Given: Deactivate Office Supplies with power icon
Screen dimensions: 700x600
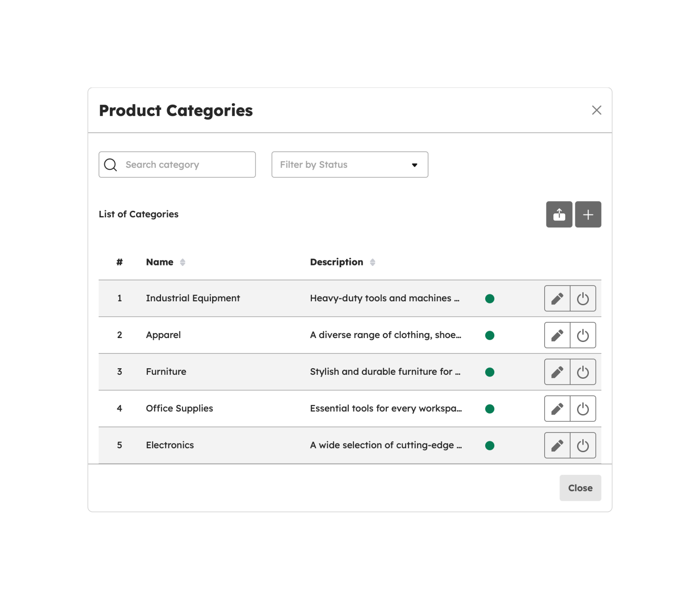Looking at the screenshot, I should [x=583, y=408].
